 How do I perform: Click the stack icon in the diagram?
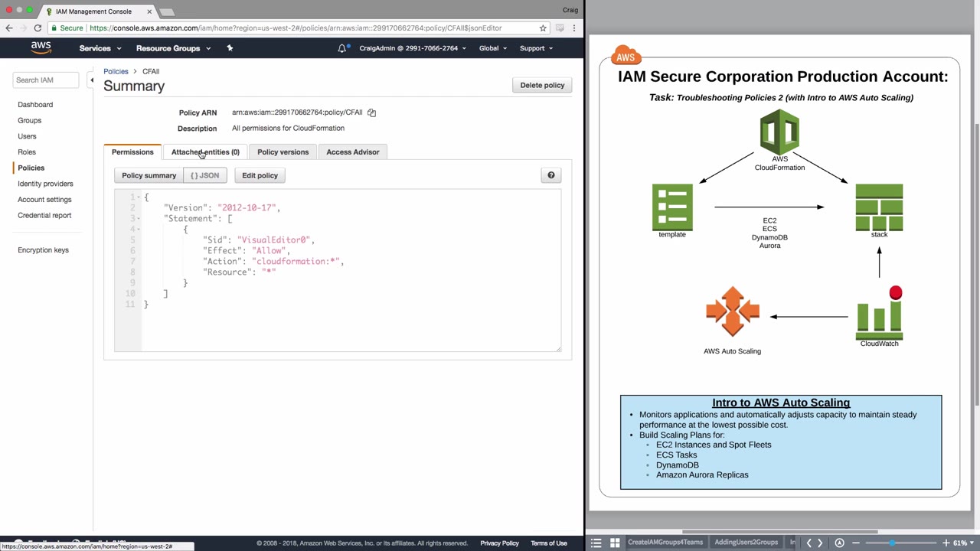[x=879, y=207]
